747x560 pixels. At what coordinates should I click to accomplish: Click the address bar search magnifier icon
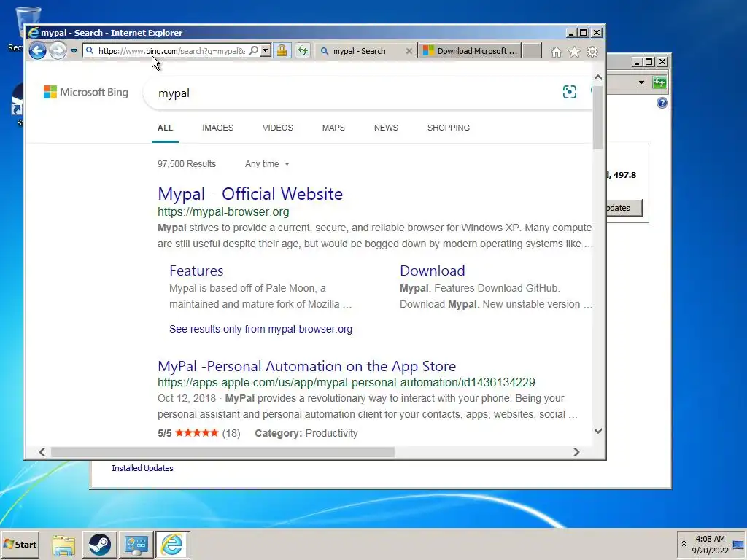(x=254, y=50)
